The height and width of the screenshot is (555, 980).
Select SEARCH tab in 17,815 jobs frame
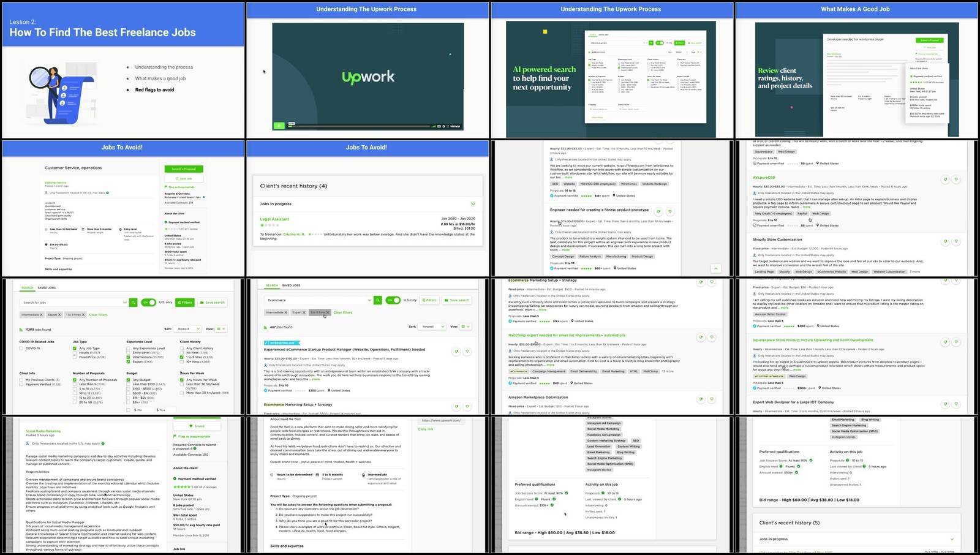pyautogui.click(x=28, y=287)
